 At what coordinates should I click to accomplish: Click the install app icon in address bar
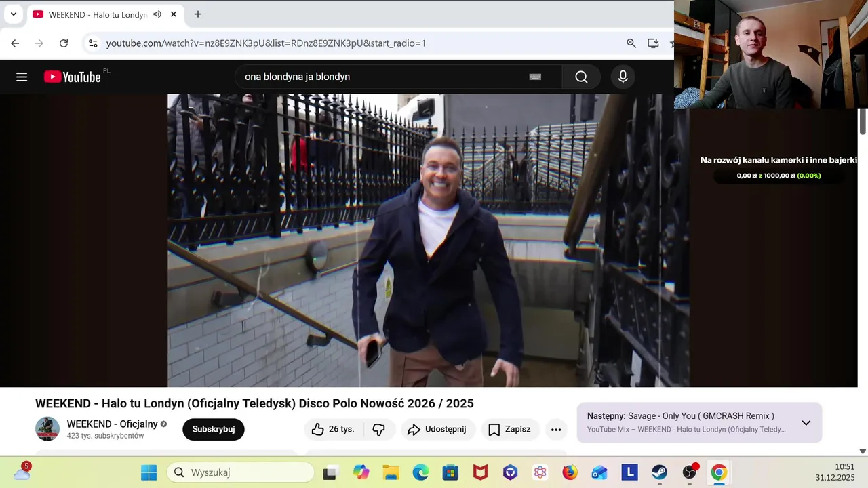pyautogui.click(x=653, y=43)
